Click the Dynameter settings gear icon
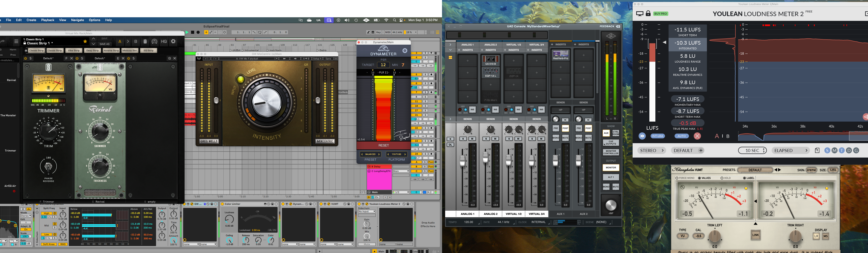This screenshot has height=253, width=868. click(x=405, y=51)
